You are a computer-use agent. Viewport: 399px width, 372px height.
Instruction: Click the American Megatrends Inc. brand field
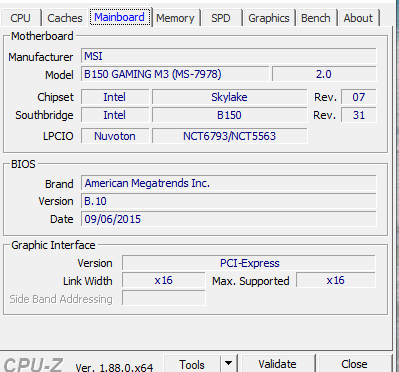coord(229,183)
